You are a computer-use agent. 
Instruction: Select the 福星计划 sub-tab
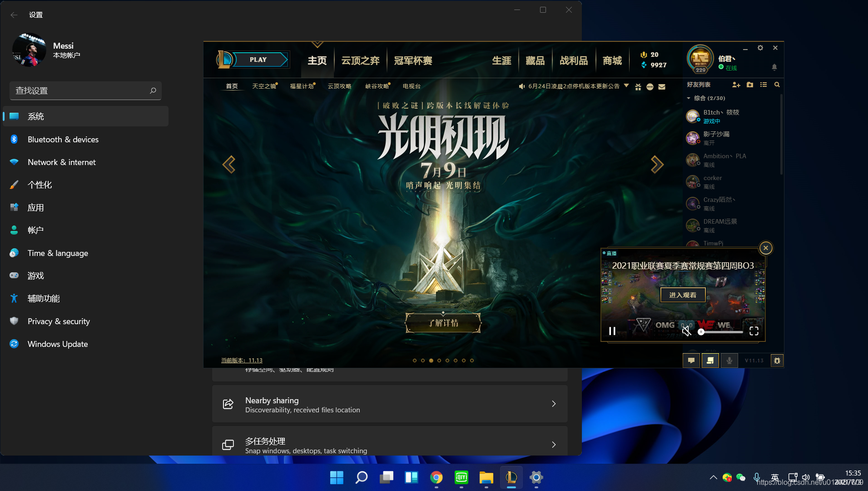tap(302, 86)
